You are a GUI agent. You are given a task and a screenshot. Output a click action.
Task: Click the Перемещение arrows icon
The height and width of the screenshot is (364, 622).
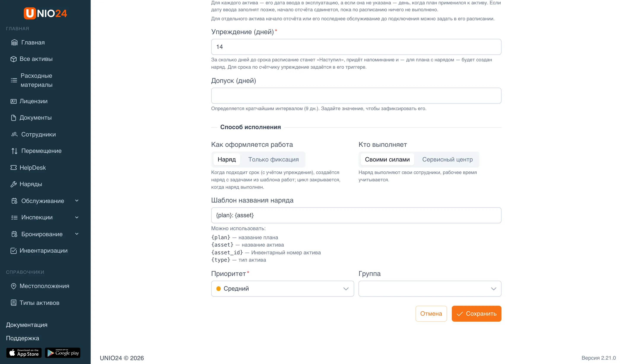[14, 151]
